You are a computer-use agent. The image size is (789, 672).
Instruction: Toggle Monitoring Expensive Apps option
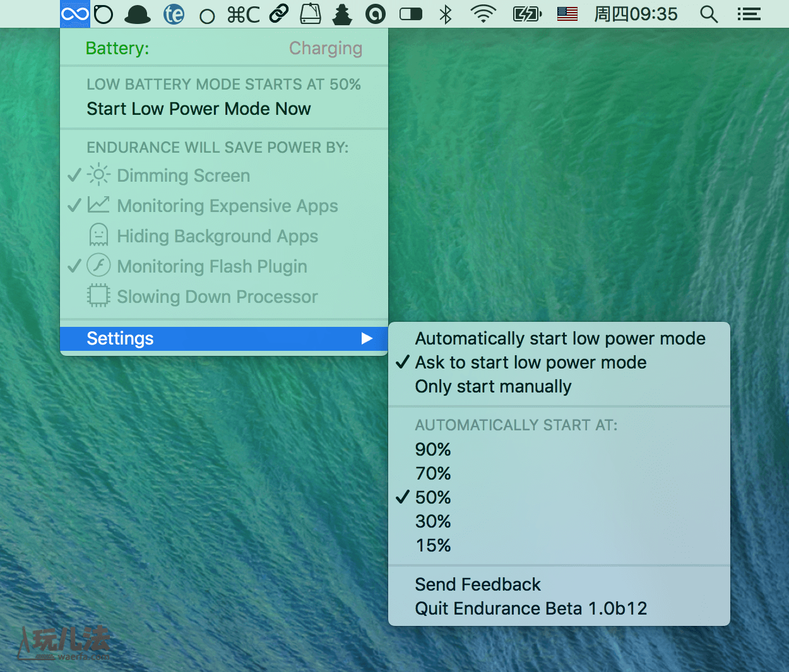pyautogui.click(x=224, y=206)
